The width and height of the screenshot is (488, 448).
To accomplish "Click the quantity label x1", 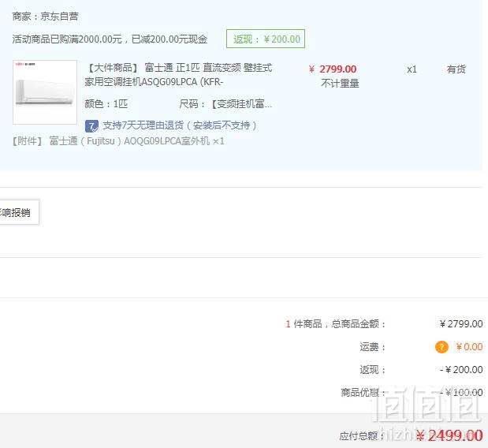I will click(x=412, y=69).
